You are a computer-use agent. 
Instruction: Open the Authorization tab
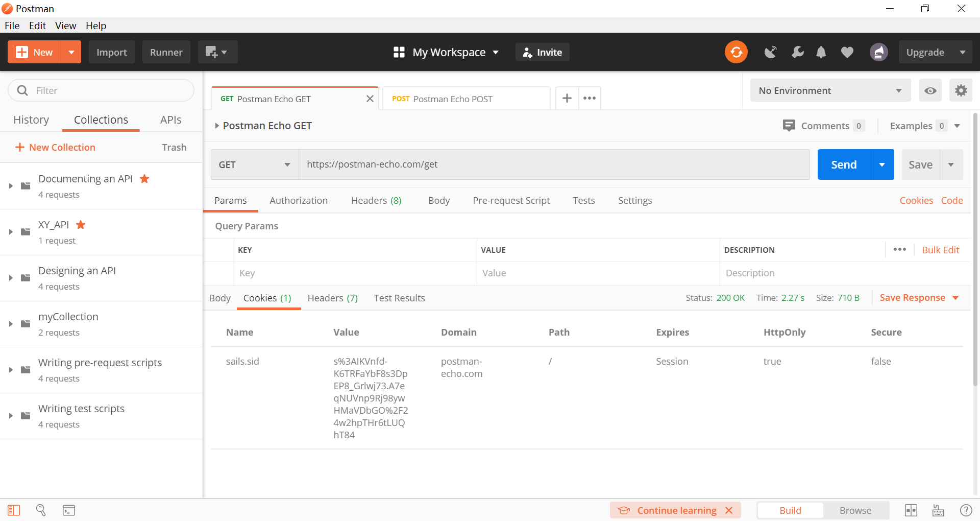point(299,201)
